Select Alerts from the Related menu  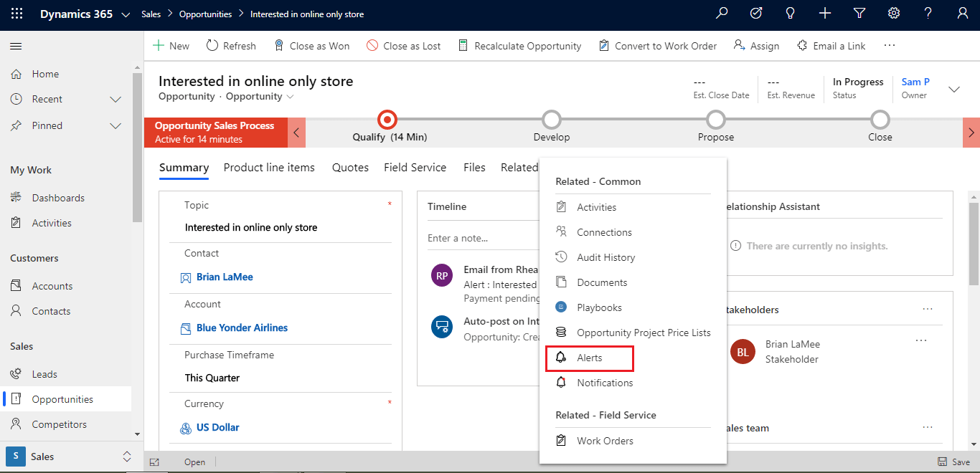point(589,358)
